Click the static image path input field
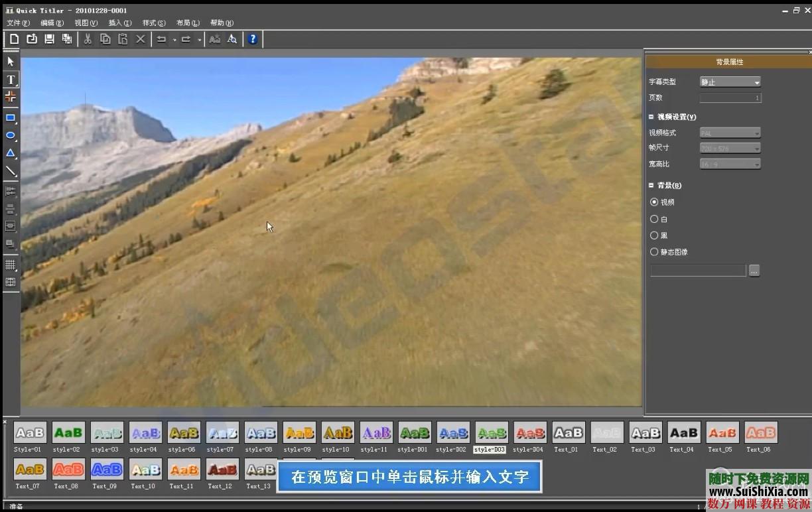This screenshot has width=812, height=512. point(698,271)
